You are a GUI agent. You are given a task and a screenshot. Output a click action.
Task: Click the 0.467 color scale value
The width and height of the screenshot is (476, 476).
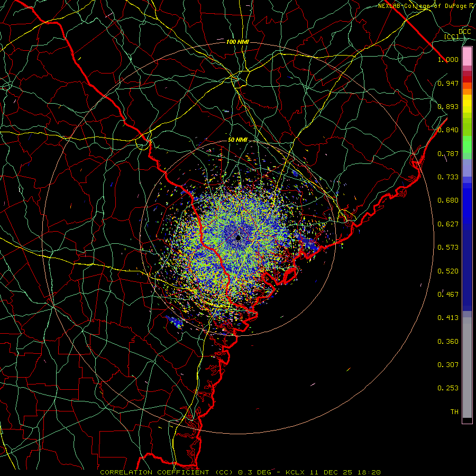448,295
